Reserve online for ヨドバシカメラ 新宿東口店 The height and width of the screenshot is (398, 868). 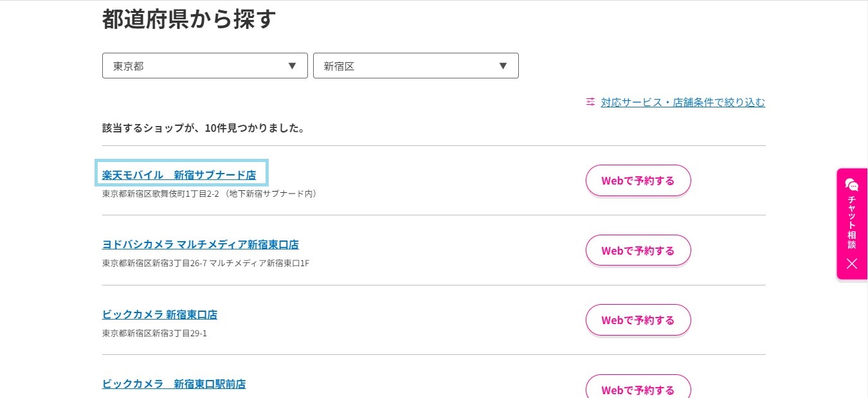pos(638,251)
